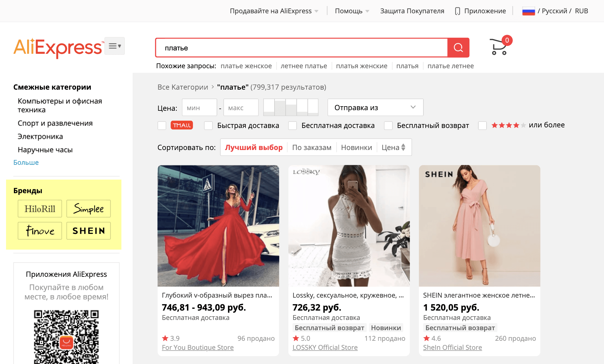Enable the Бесплатный возврат checkbox
604x364 pixels.
point(388,126)
